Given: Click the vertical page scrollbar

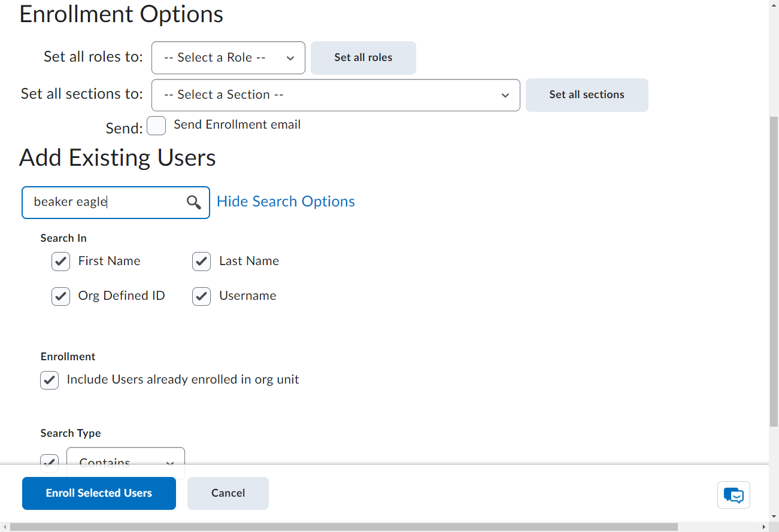Looking at the screenshot, I should pos(774,271).
